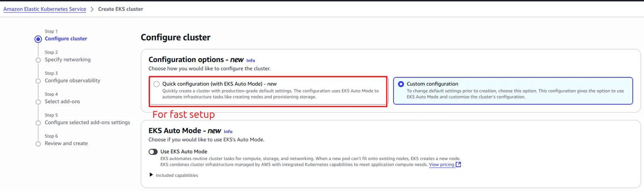644x191 pixels.
Task: Select Step 4 Select add-ons
Action: click(62, 101)
